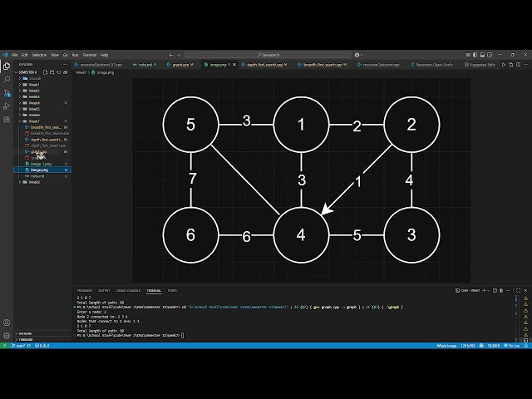Screen dimensions: 532x399
Task: Switch to the Ports panel tab
Action: coord(172,290)
